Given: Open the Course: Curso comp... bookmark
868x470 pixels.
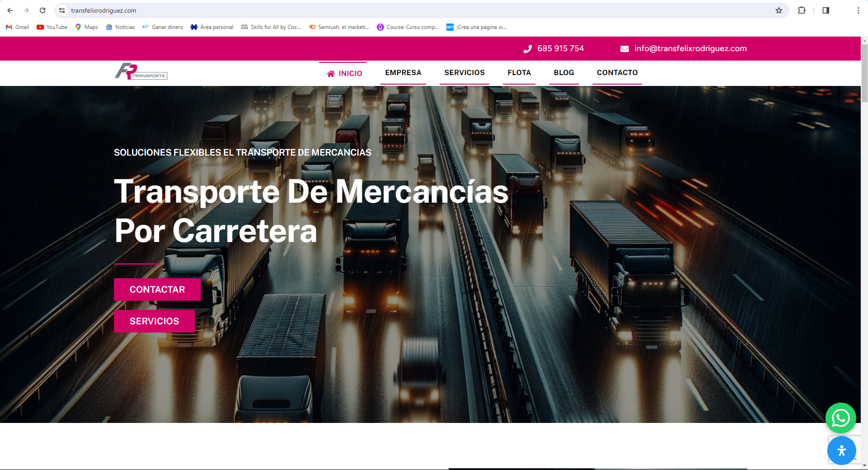Looking at the screenshot, I should (408, 27).
